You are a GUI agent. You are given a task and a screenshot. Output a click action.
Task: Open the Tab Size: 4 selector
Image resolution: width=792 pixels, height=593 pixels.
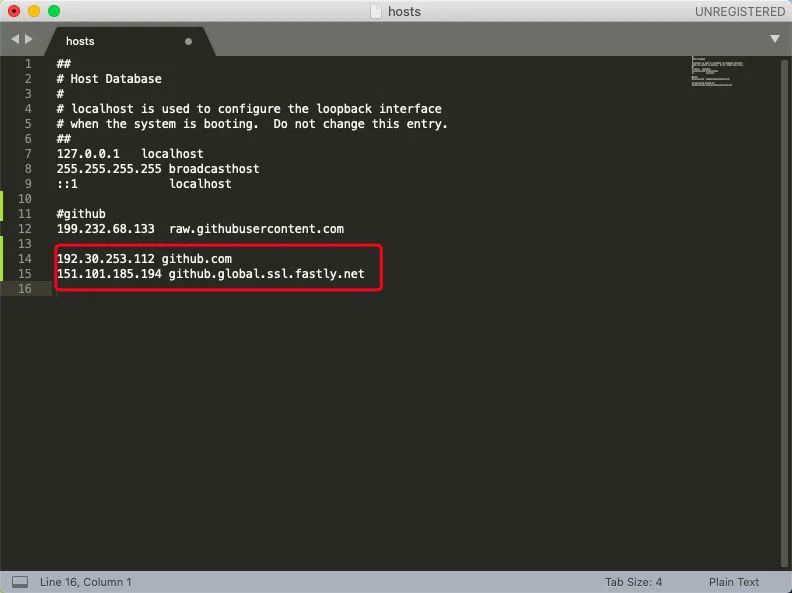pos(633,582)
